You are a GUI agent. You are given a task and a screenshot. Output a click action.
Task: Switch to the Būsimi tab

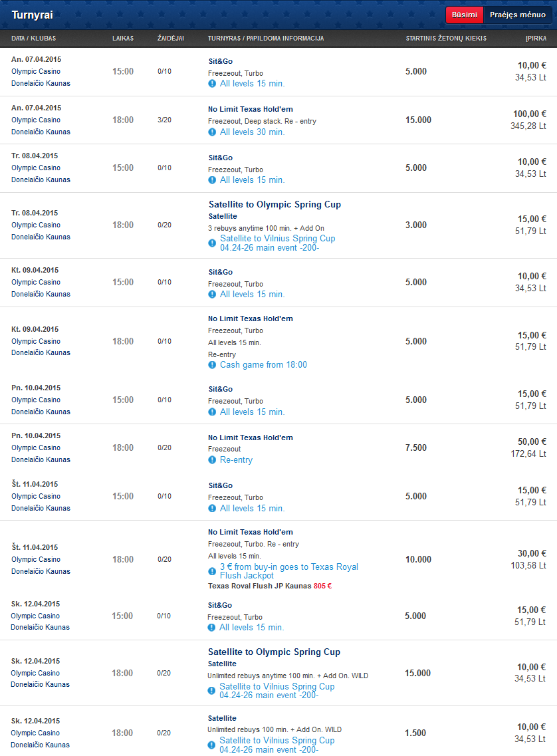[465, 15]
